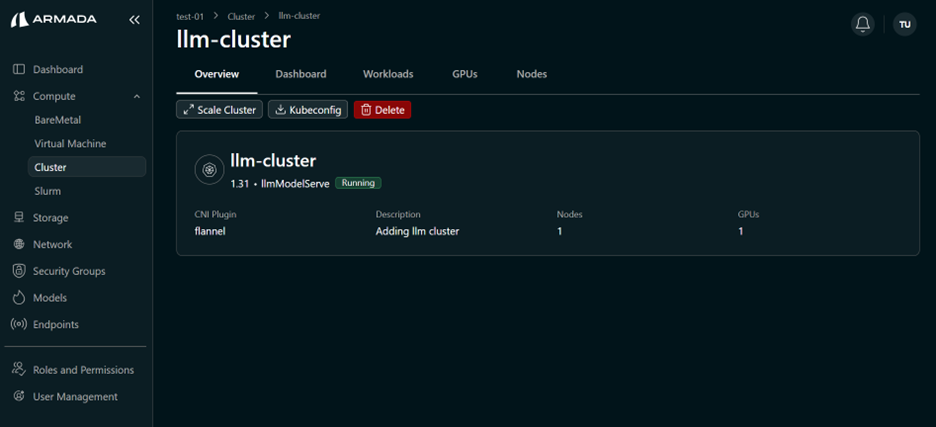The image size is (936, 427).
Task: Click the CNI Plugin label
Action: click(x=215, y=214)
